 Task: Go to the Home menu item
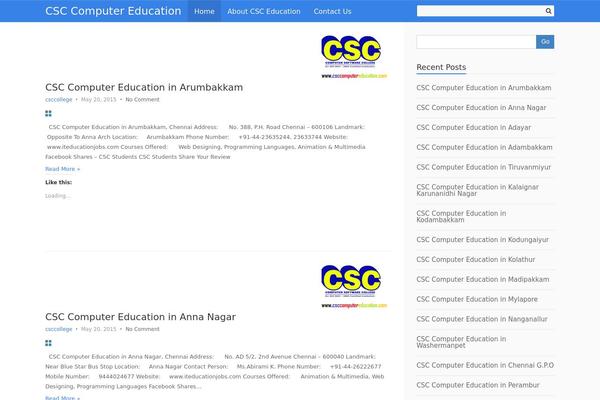(204, 11)
